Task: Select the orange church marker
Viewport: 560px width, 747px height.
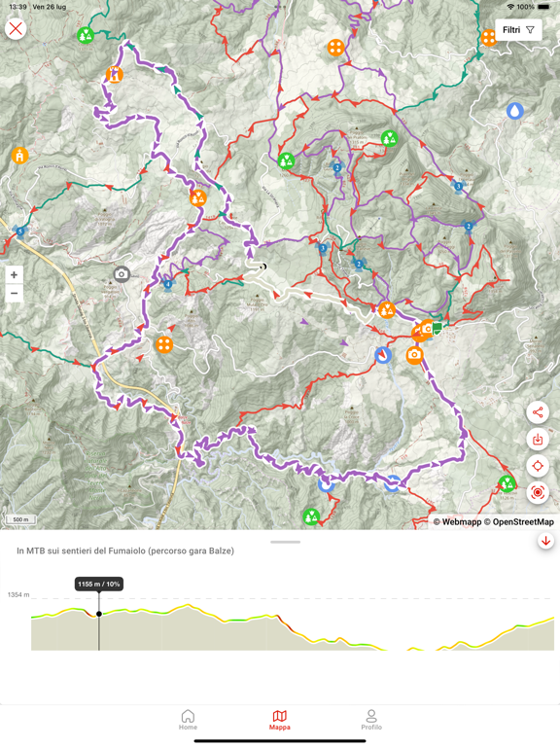Action: 20,156
